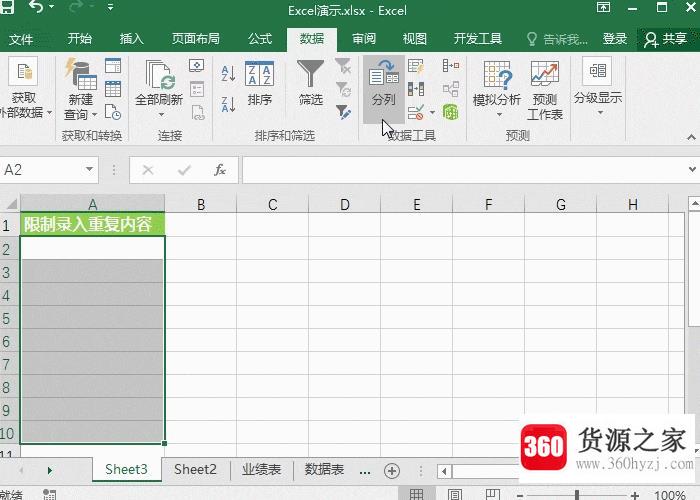Screen dimensions: 700x500
Task: Click the Ribbon Display Options button
Action: pos(603,6)
